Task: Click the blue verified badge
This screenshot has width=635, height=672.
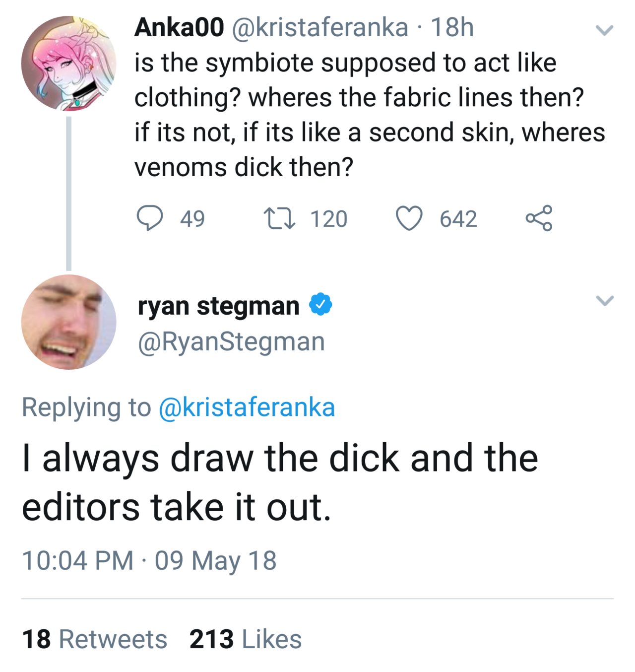Action: tap(321, 304)
